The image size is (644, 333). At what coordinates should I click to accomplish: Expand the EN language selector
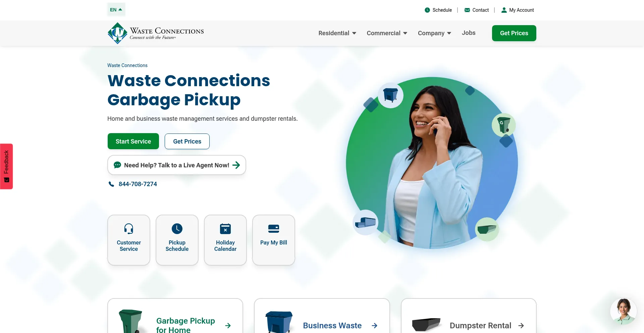pos(116,10)
